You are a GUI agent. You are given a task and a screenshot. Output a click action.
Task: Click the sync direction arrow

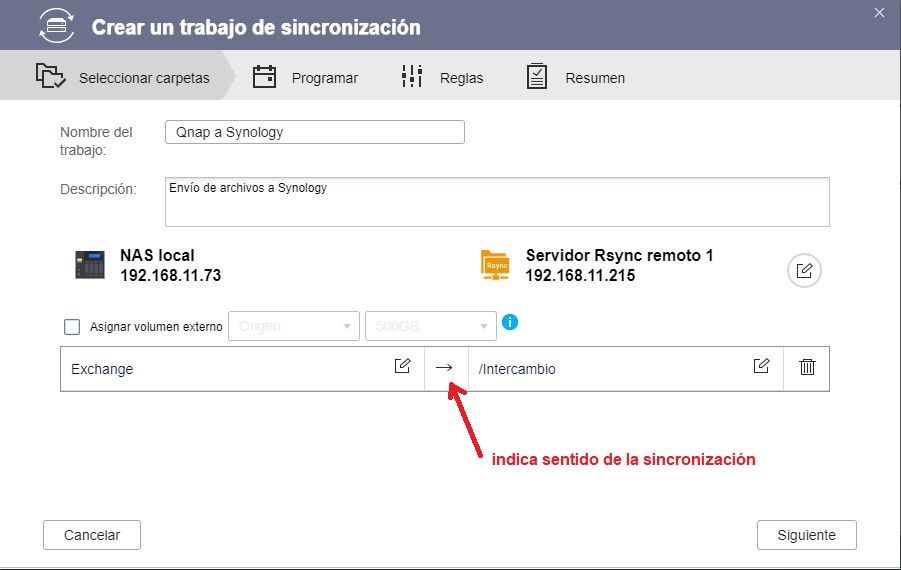[444, 368]
